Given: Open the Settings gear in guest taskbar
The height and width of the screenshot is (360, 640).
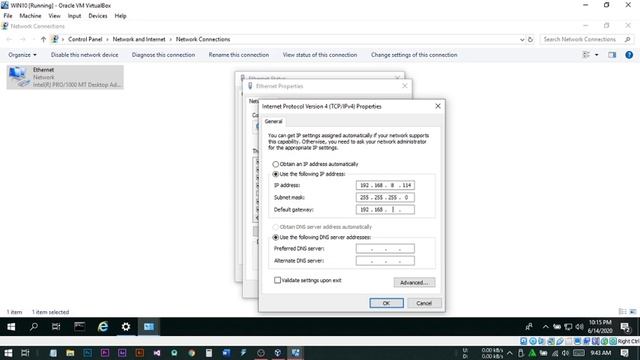Looking at the screenshot, I should (x=126, y=327).
